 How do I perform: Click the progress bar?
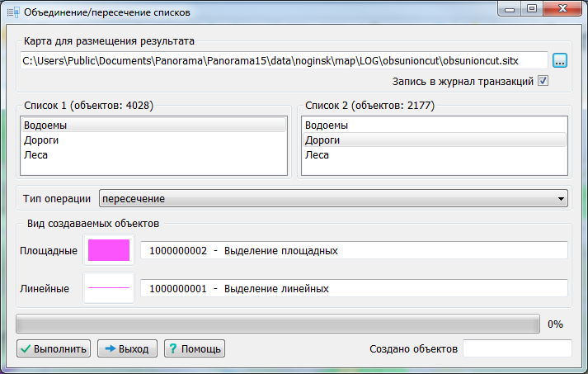coord(278,324)
